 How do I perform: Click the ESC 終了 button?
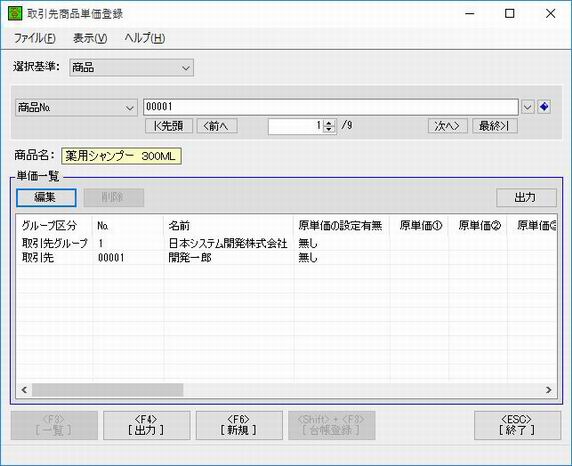click(517, 425)
